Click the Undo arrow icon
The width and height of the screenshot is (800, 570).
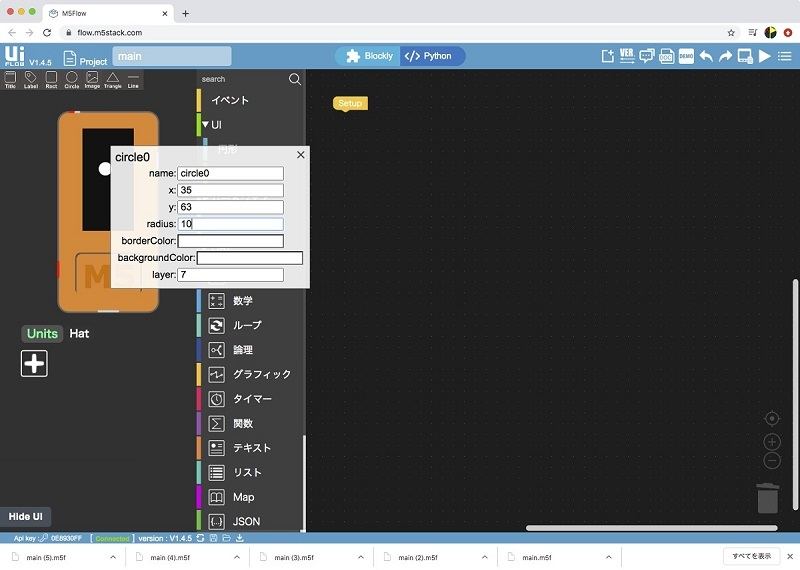pyautogui.click(x=706, y=56)
